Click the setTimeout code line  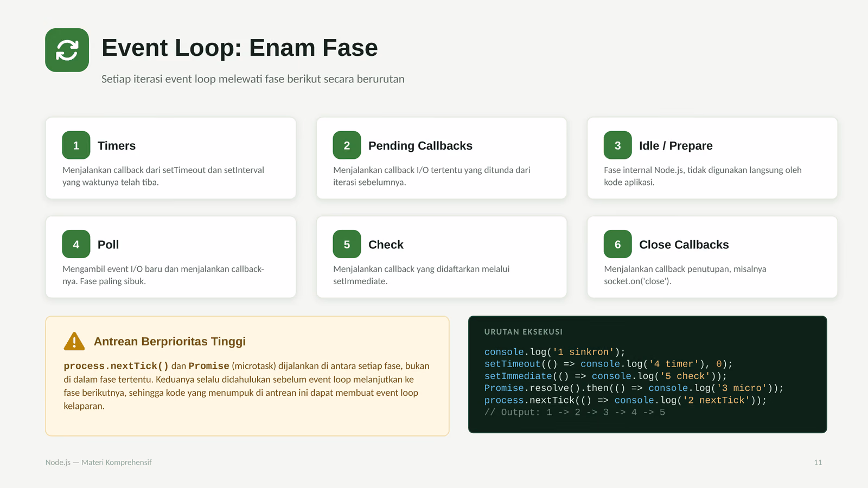click(x=609, y=364)
